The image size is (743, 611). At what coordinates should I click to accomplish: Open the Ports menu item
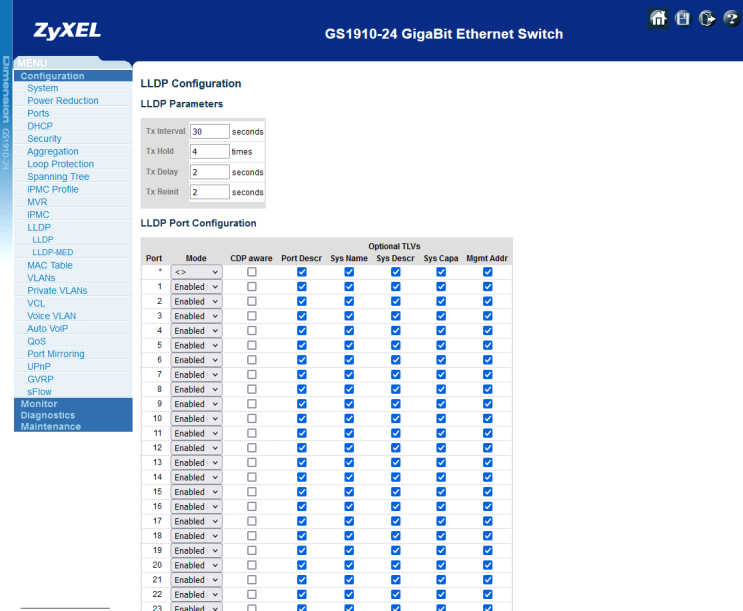pos(38,114)
